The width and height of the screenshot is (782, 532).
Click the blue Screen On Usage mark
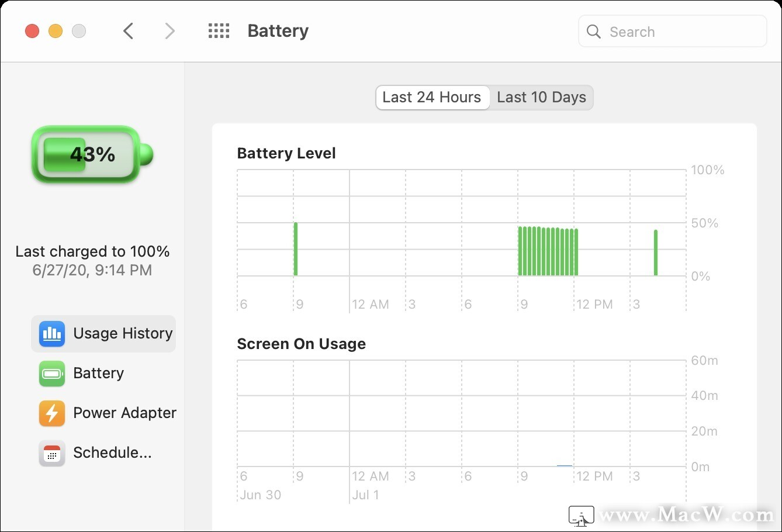564,465
